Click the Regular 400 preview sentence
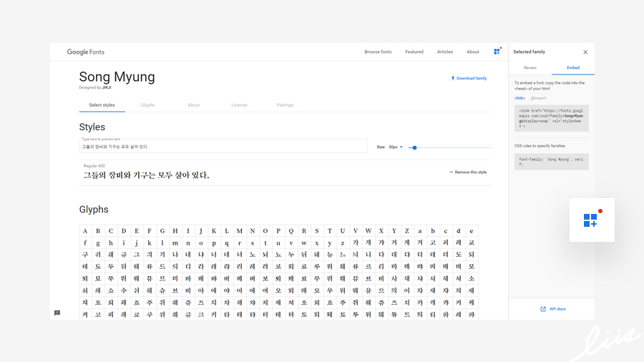Image resolution: width=644 pixels, height=362 pixels. pos(146,175)
